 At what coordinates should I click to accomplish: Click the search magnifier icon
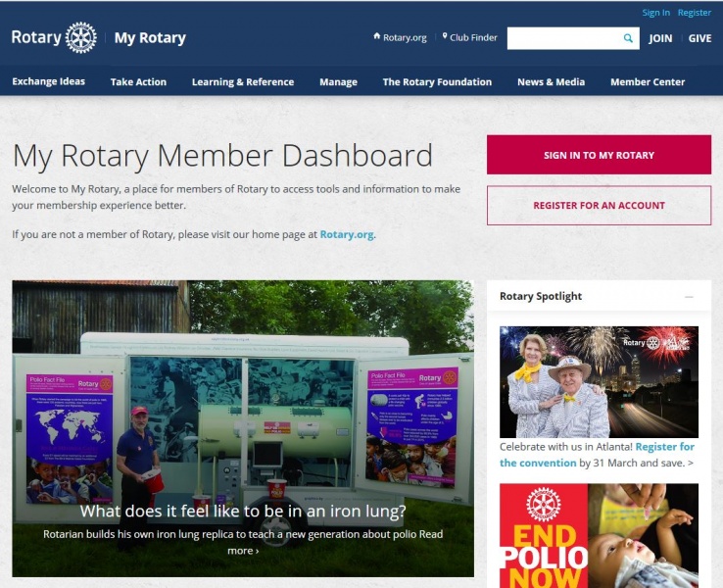628,38
